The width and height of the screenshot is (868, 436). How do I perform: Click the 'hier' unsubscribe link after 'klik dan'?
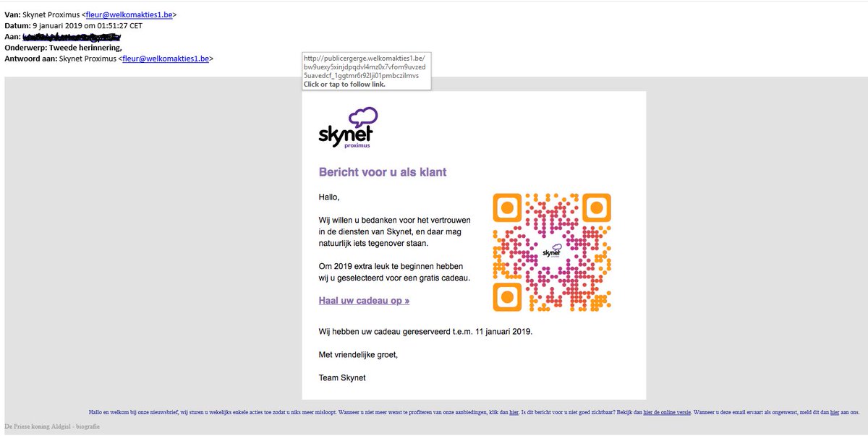[514, 412]
